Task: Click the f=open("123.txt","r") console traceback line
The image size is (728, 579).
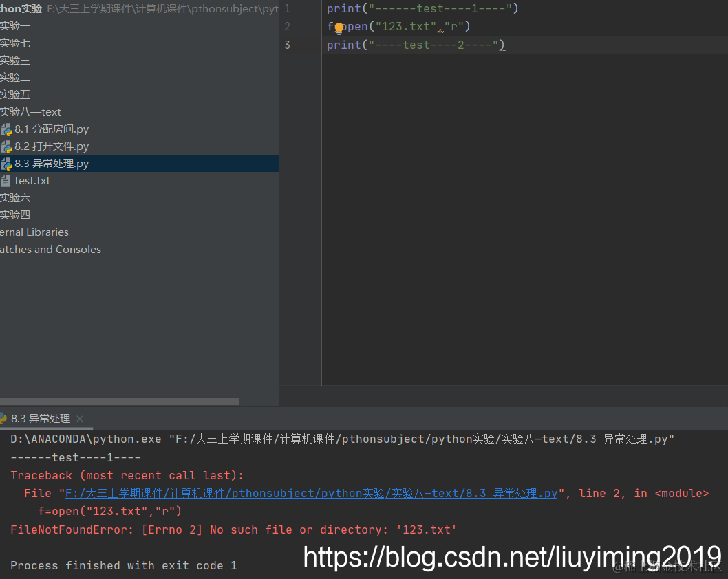Action: [109, 511]
